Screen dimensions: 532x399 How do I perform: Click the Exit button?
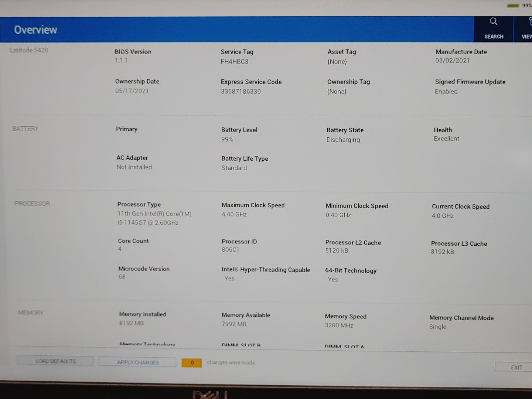516,367
